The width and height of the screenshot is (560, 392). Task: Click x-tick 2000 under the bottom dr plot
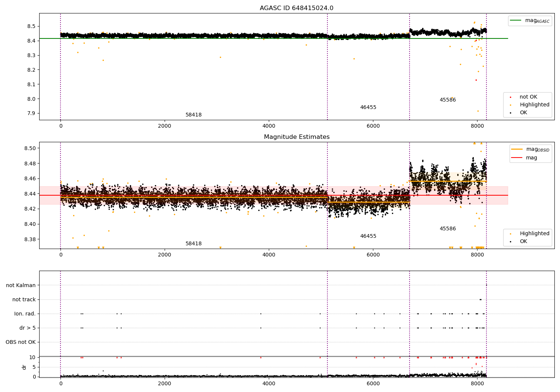165,384
